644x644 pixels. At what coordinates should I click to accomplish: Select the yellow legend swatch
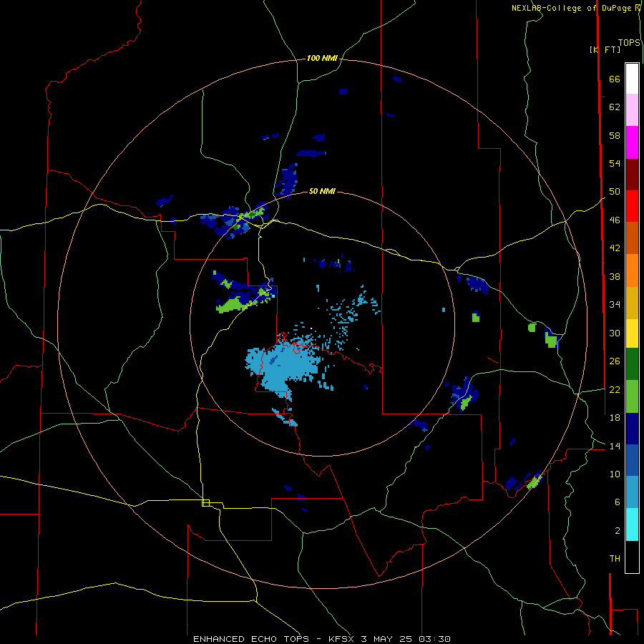point(632,333)
